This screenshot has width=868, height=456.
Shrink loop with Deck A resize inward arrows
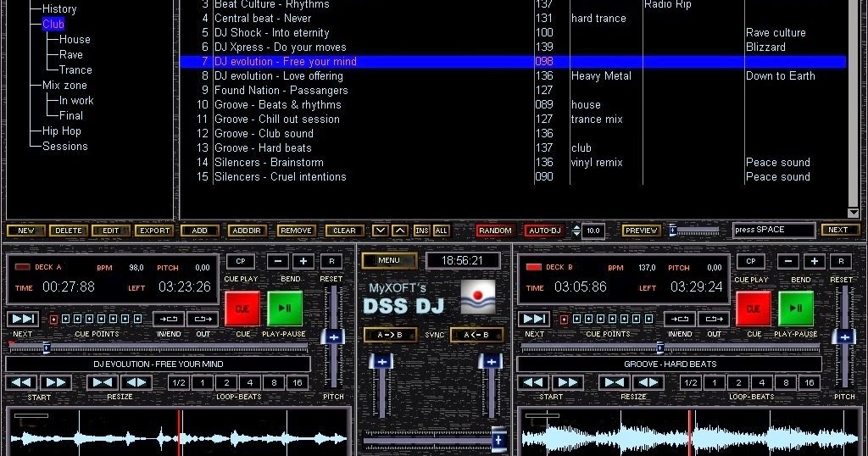coord(103,382)
